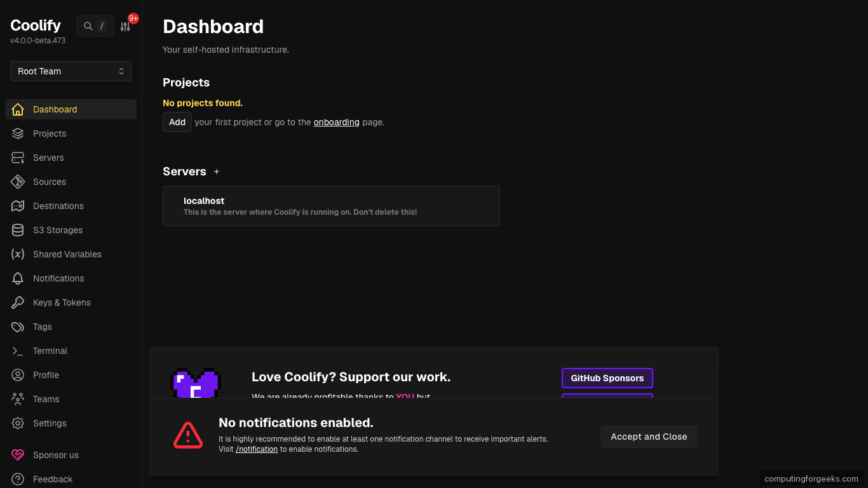Open the Settings menu entry
Viewport: 868px width, 488px height.
pos(50,423)
